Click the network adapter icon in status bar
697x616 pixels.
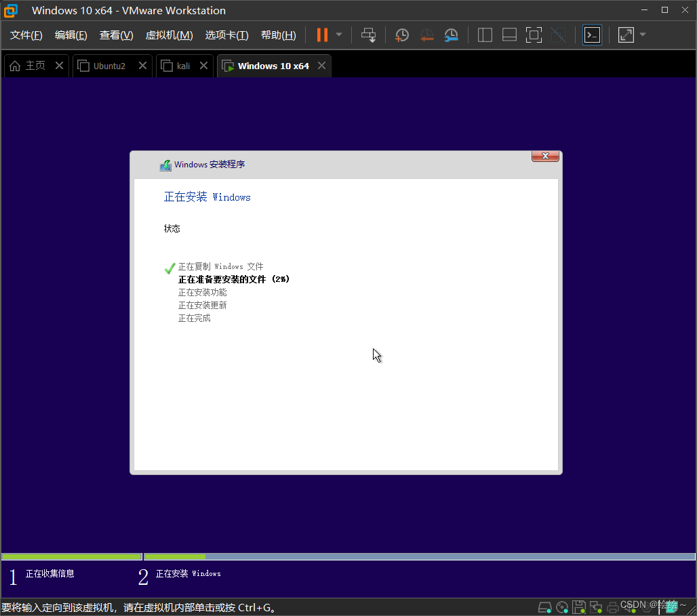595,607
